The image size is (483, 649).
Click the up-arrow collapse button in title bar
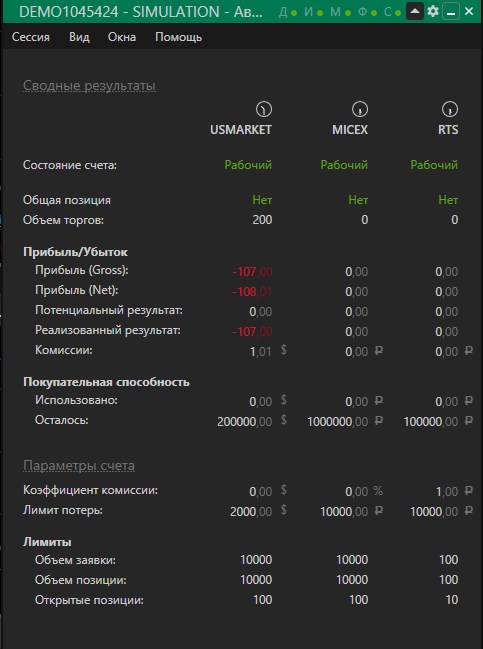tap(415, 11)
